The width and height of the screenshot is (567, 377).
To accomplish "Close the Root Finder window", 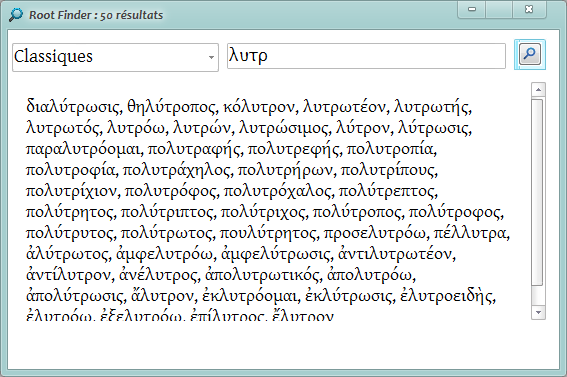I will (529, 9).
